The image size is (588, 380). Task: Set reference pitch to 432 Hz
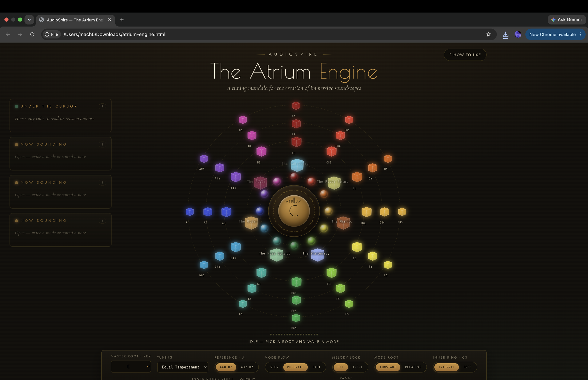[247, 367]
